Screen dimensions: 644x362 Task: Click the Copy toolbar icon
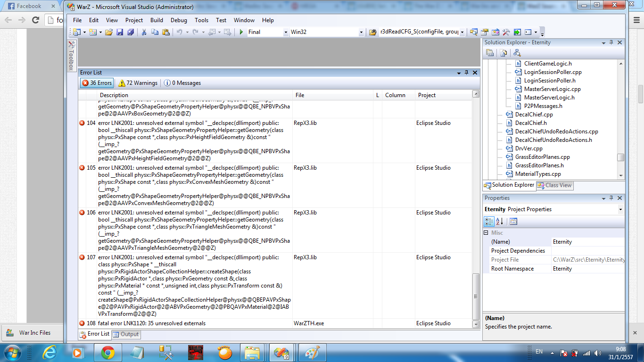155,32
